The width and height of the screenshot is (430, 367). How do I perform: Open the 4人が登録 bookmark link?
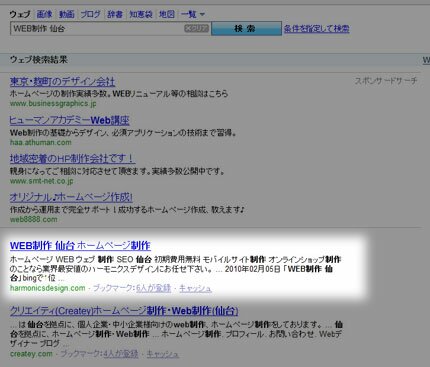point(121,354)
